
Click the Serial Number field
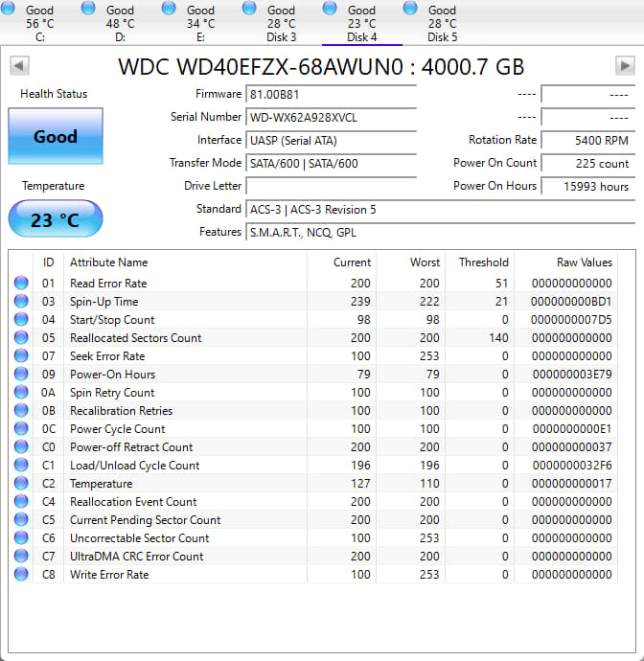[331, 117]
